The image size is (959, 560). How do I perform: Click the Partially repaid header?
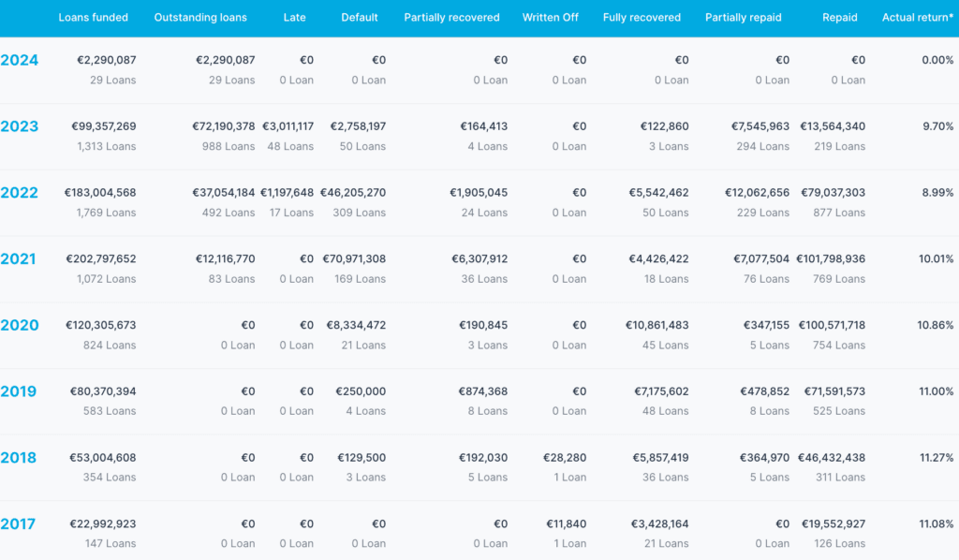click(x=744, y=18)
